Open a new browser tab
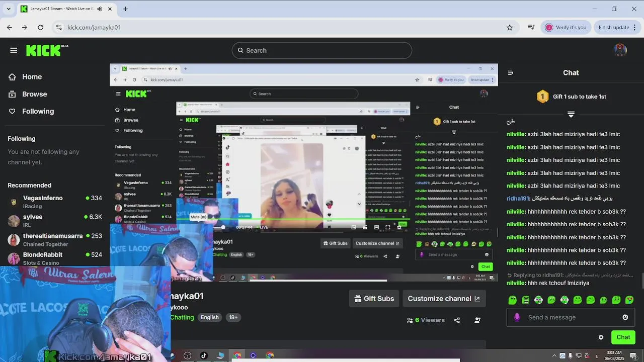 [x=125, y=9]
